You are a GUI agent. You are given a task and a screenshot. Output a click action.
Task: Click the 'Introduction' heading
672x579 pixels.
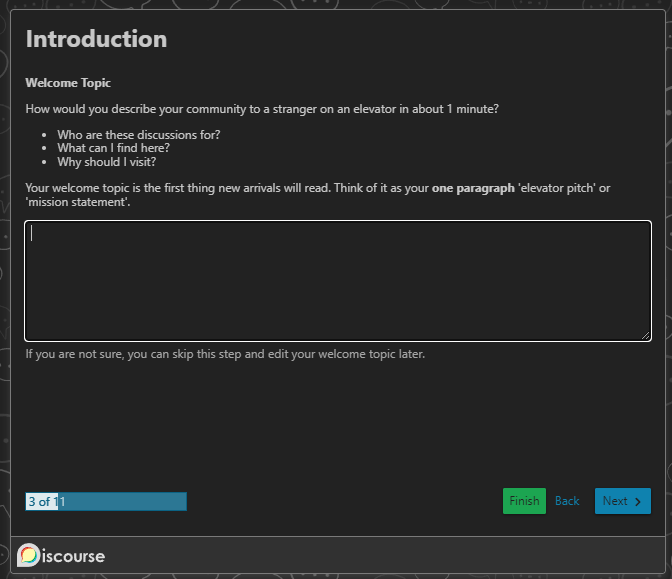pos(96,39)
